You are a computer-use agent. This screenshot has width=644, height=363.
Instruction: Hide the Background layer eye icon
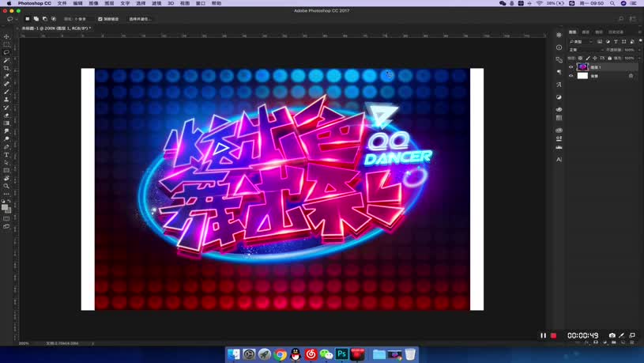(571, 76)
